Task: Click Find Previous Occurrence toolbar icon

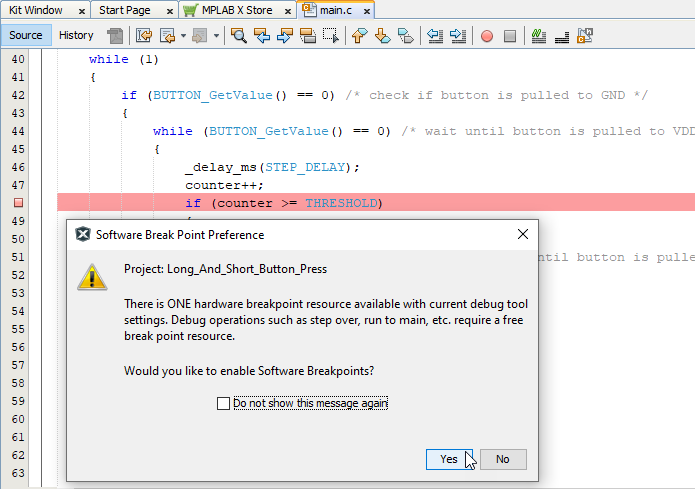Action: [262, 36]
